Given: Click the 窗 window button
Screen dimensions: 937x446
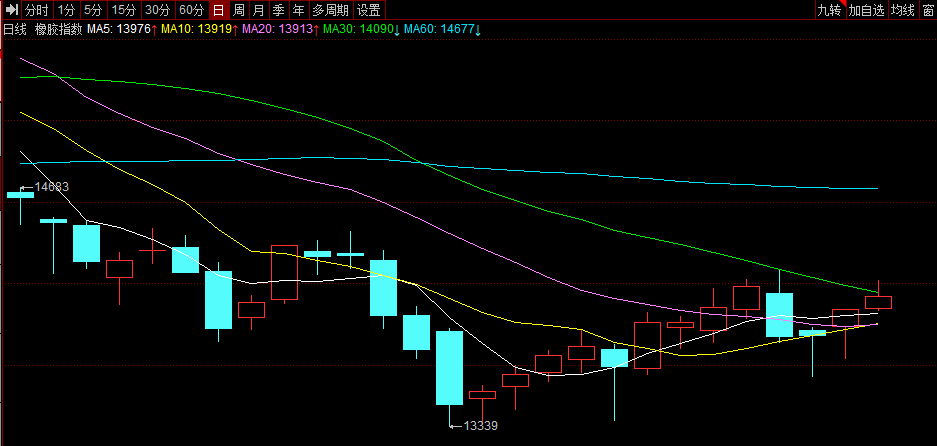Looking at the screenshot, I should click(x=928, y=10).
